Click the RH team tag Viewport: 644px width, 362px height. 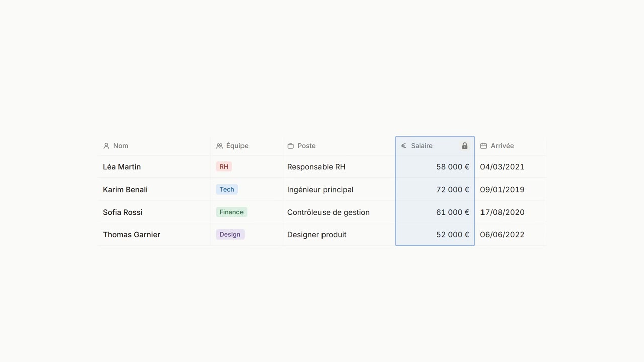[224, 167]
